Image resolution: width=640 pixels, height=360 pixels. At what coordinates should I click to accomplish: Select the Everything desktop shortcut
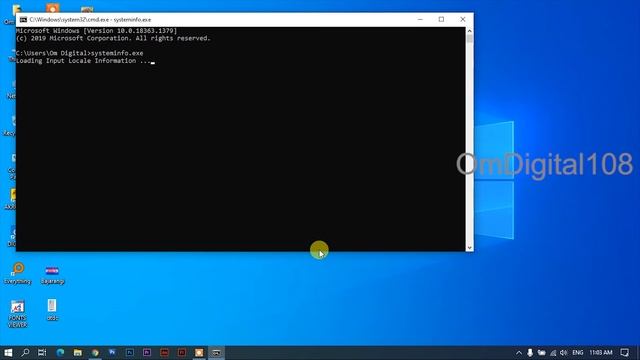click(18, 273)
